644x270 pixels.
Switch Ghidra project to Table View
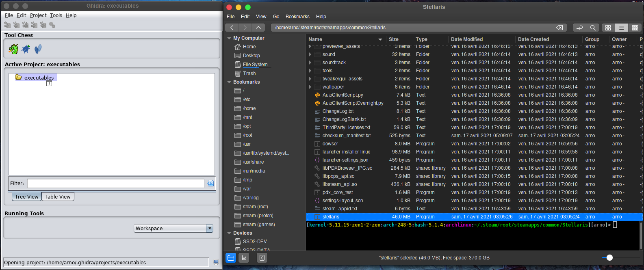58,197
